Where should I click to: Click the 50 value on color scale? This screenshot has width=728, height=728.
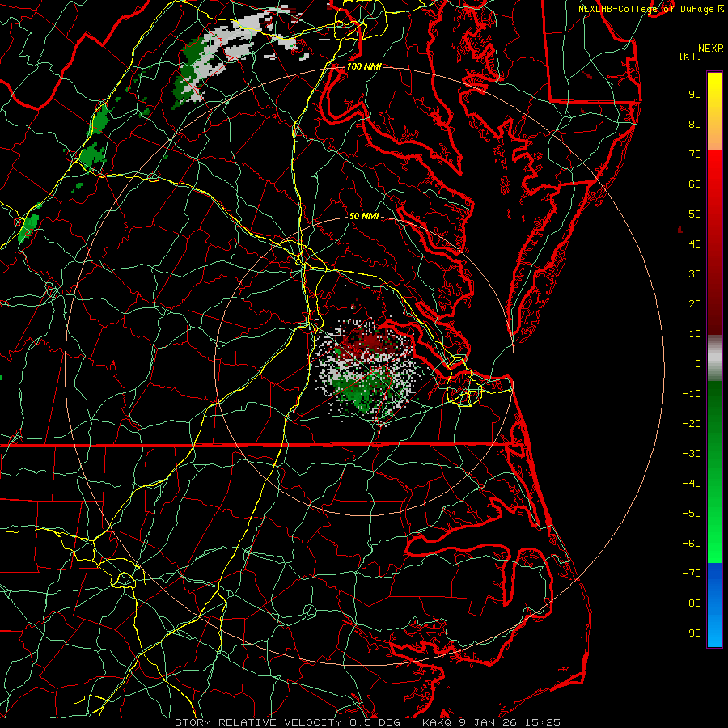coord(695,214)
